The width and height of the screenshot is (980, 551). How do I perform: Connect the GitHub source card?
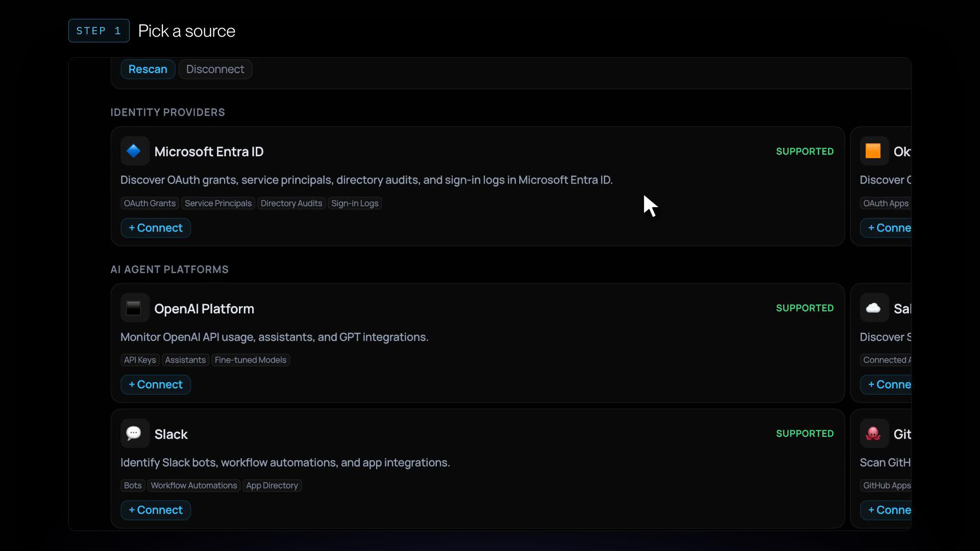(x=886, y=510)
